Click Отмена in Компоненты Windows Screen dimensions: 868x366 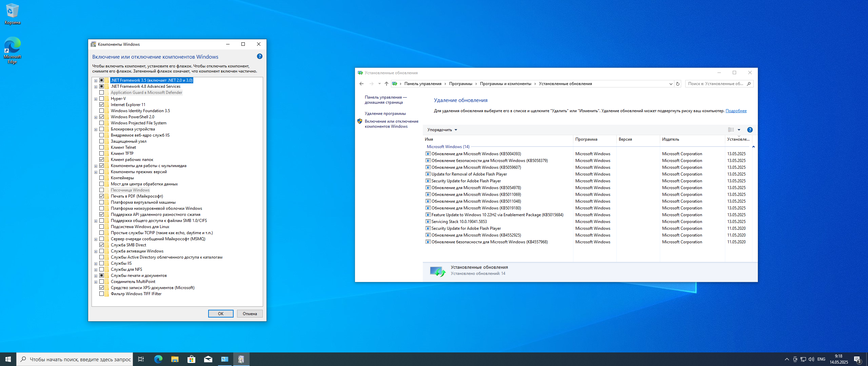click(250, 314)
